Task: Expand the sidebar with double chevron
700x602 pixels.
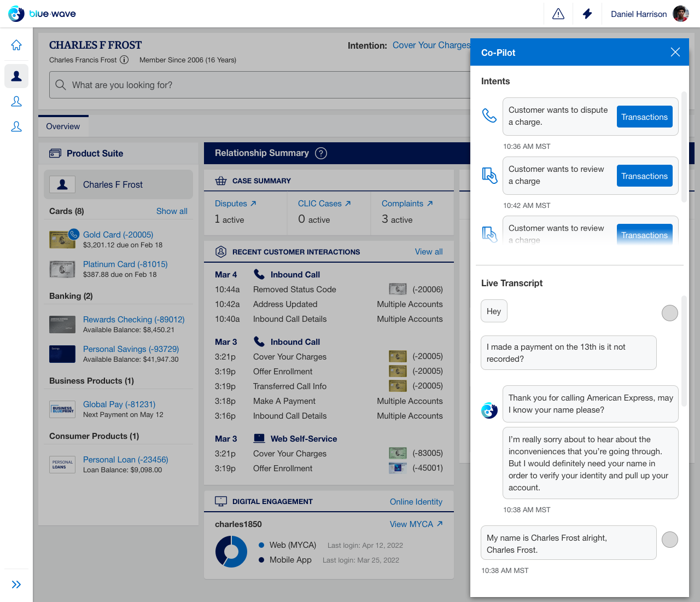Action: (x=16, y=584)
